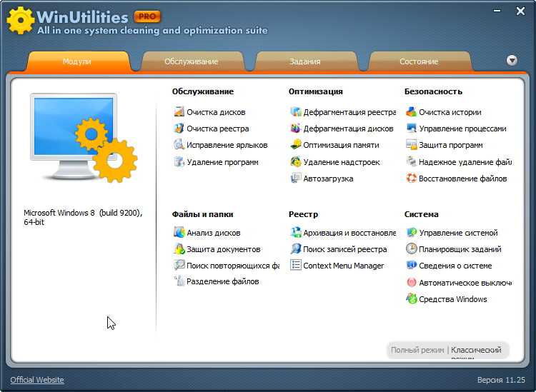Image resolution: width=536 pixels, height=392 pixels.
Task: Open the Состояние tab
Action: coord(419,61)
